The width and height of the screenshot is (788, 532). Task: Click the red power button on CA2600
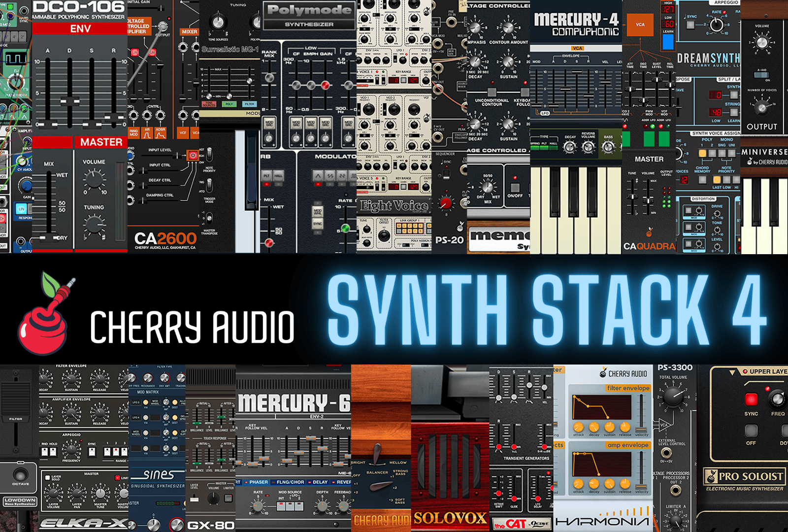tap(193, 155)
